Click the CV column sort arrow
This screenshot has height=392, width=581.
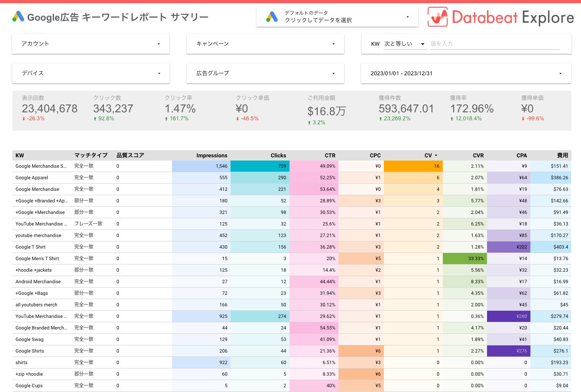pos(436,156)
